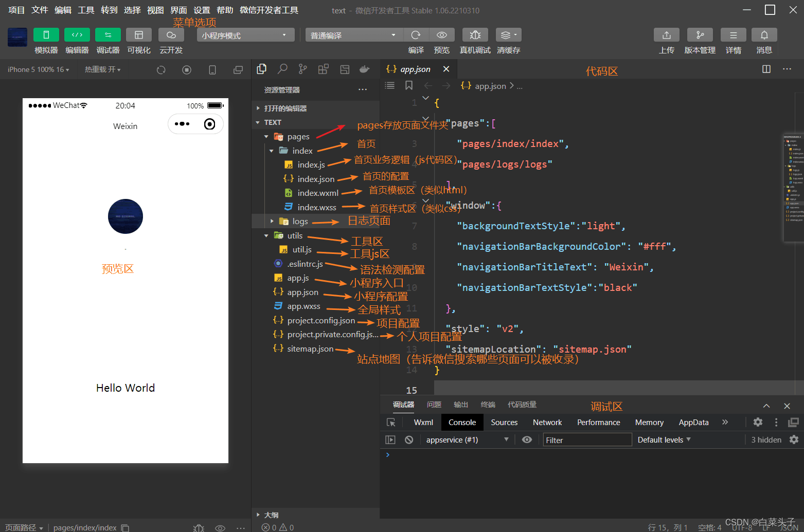Switch to the Console tab
The height and width of the screenshot is (532, 804).
coord(462,422)
